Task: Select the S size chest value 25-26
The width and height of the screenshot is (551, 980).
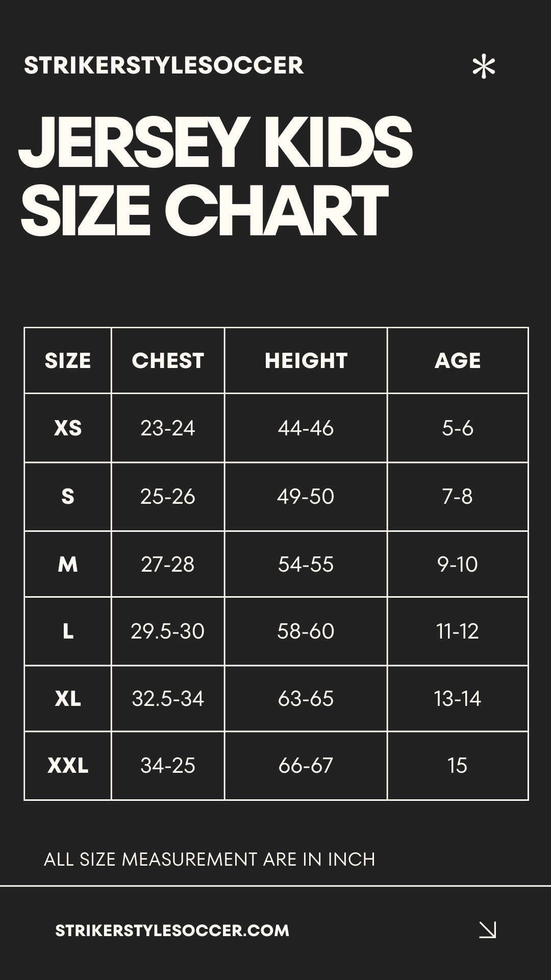Action: [x=168, y=497]
